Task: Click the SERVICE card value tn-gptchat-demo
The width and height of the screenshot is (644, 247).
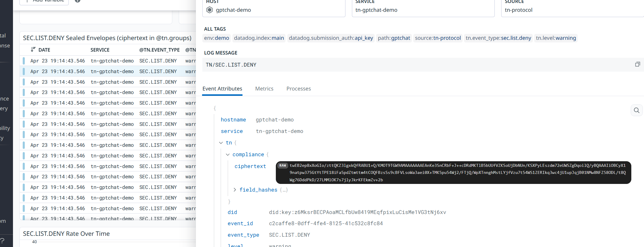Action: (x=376, y=10)
